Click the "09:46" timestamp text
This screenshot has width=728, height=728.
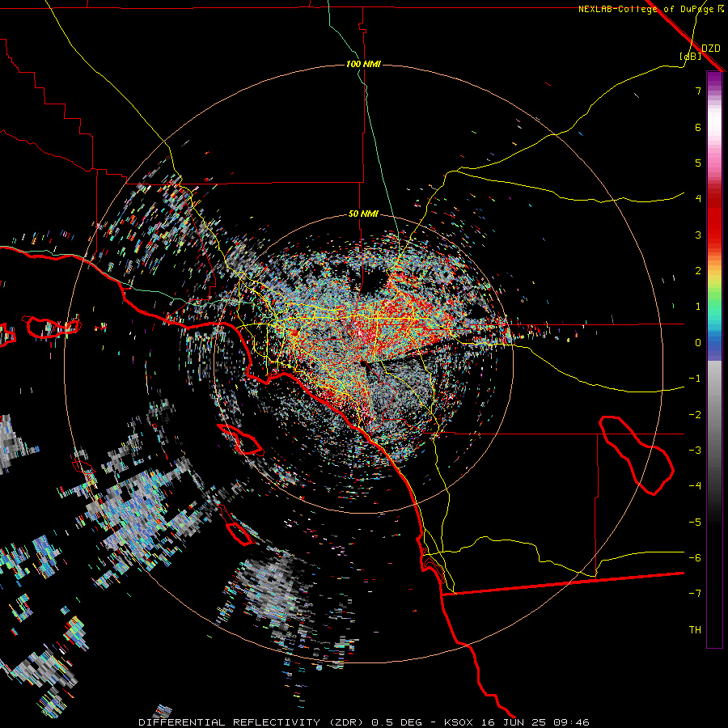(572, 722)
